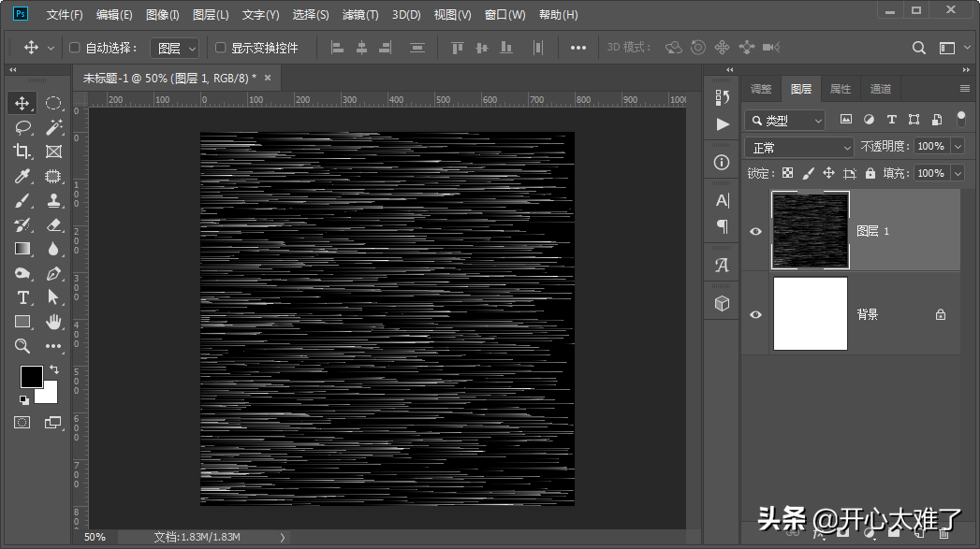Activate the Horizontal Type tool
Viewport: 980px width, 549px height.
tap(22, 297)
